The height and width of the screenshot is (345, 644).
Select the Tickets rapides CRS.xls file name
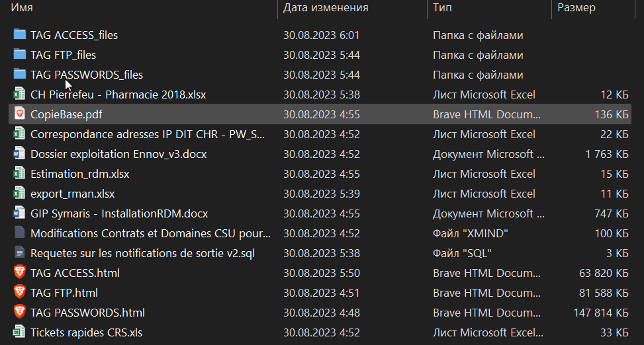[x=86, y=332]
